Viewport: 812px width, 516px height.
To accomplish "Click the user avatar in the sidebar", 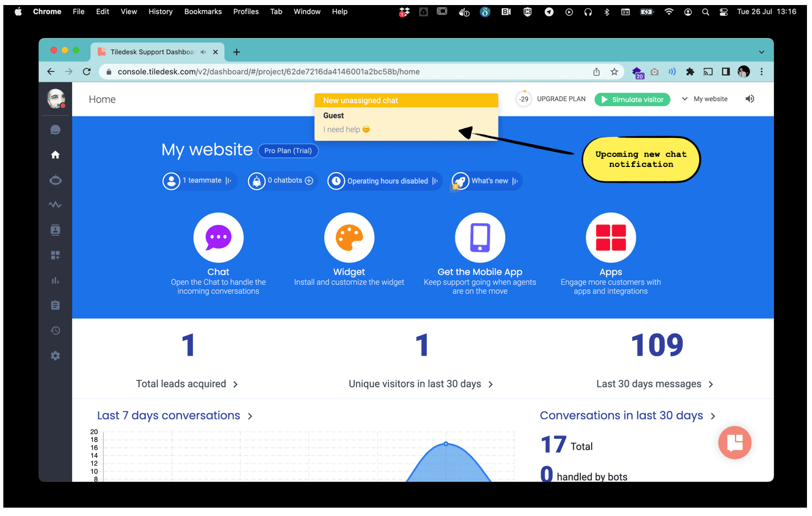I will 56,99.
